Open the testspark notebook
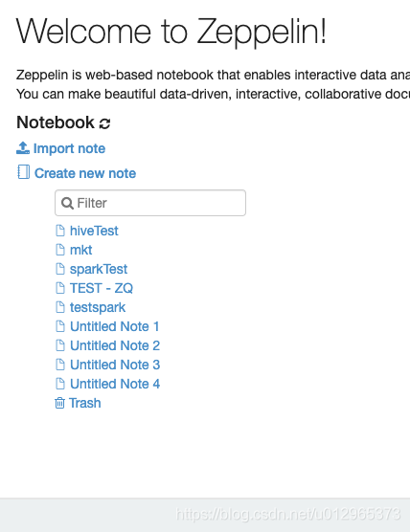Viewport: 410px width, 532px height. pyautogui.click(x=98, y=308)
